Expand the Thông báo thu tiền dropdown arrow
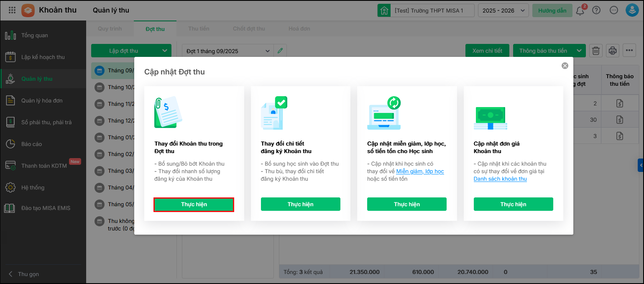The width and height of the screenshot is (644, 284). (579, 51)
